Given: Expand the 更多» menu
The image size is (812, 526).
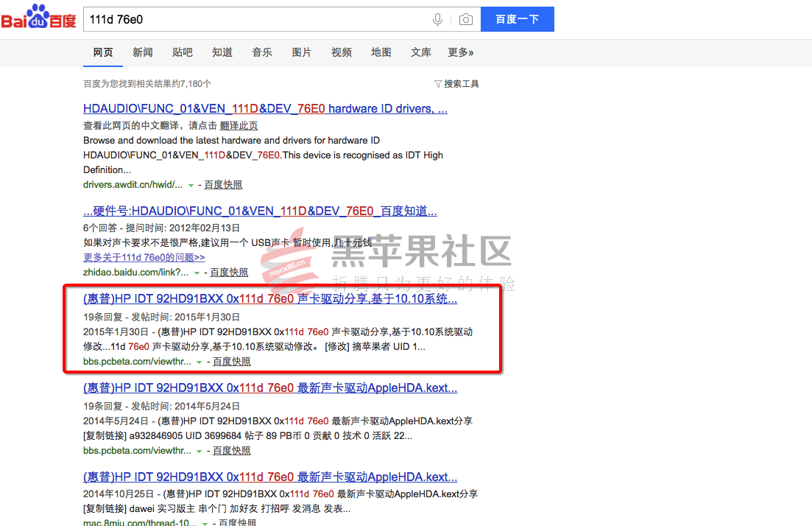Looking at the screenshot, I should click(x=461, y=52).
